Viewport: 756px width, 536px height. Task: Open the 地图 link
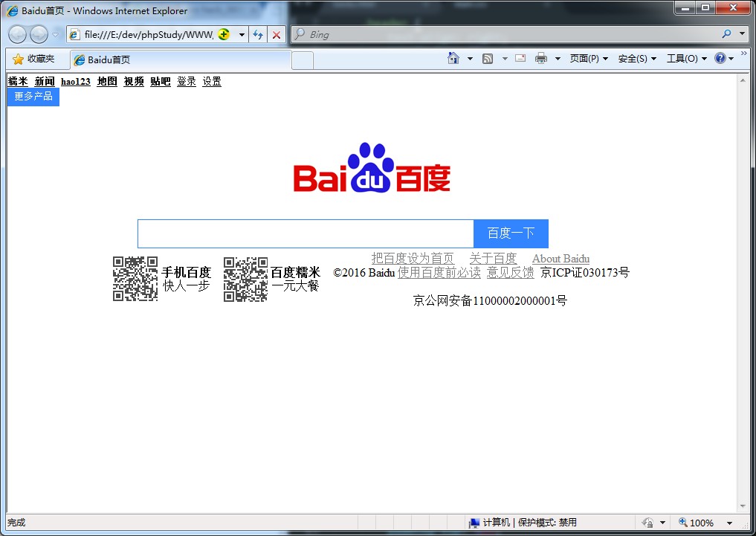(x=107, y=82)
